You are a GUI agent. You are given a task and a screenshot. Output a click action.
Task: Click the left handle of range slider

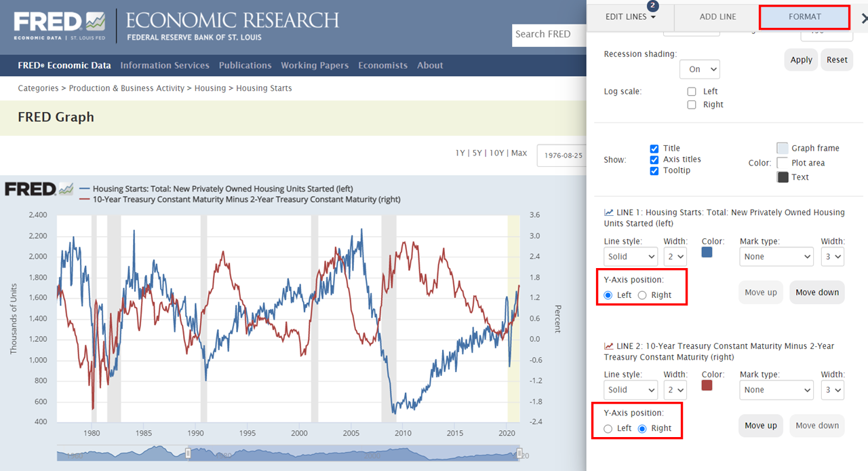pos(189,453)
